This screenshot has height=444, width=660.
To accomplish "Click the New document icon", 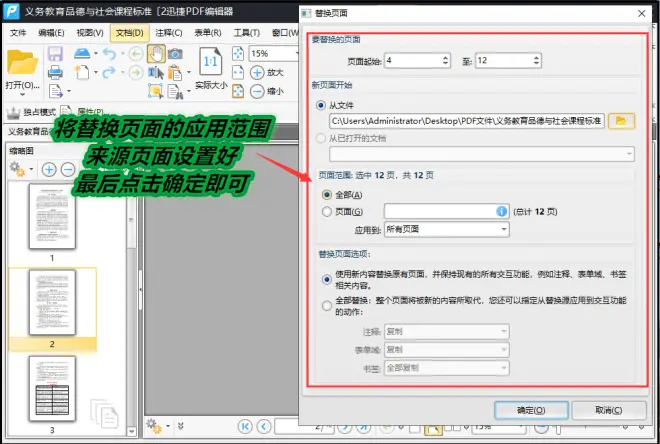I will (82, 72).
